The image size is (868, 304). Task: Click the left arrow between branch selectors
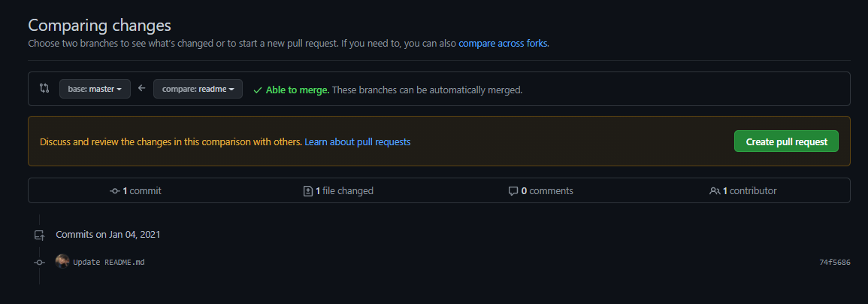pos(142,88)
